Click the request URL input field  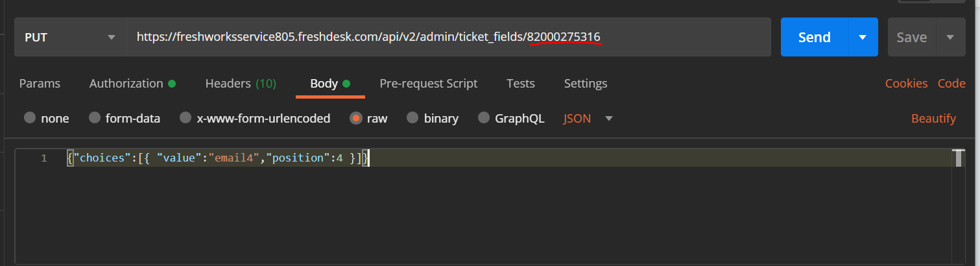[x=449, y=37]
